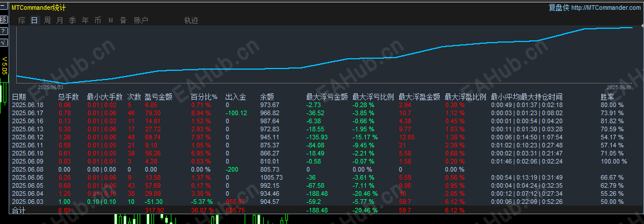This screenshot has width=644, height=224.
Task: Open the 币 currency tab
Action: point(98,20)
